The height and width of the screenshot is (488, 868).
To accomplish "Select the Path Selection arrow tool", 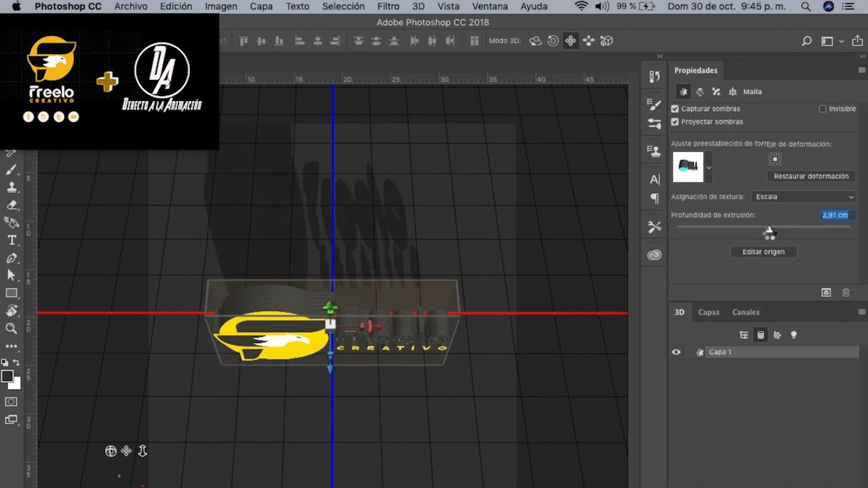I will pos(12,275).
